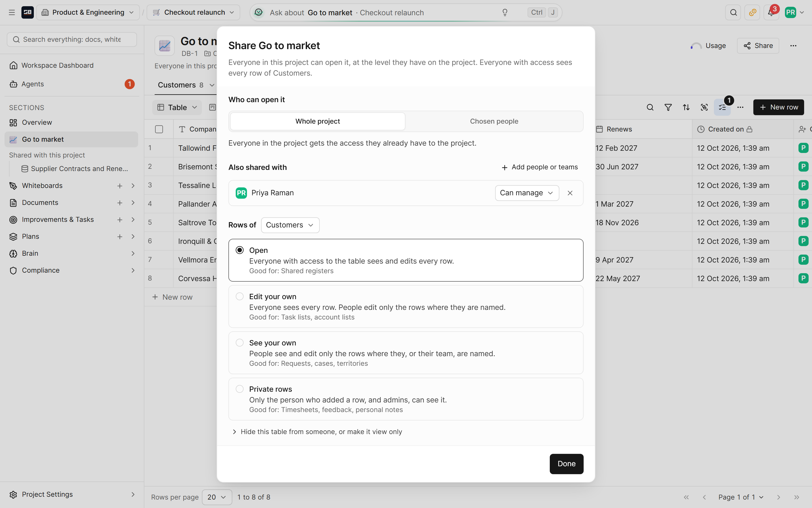The image size is (812, 508).
Task: Click the focus scan icon in table toolbar
Action: pos(704,107)
